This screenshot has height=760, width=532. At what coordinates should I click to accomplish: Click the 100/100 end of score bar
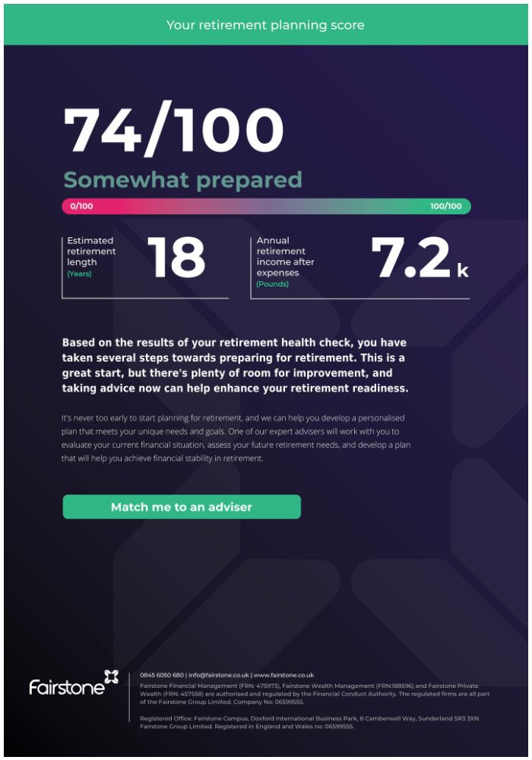pyautogui.click(x=446, y=206)
